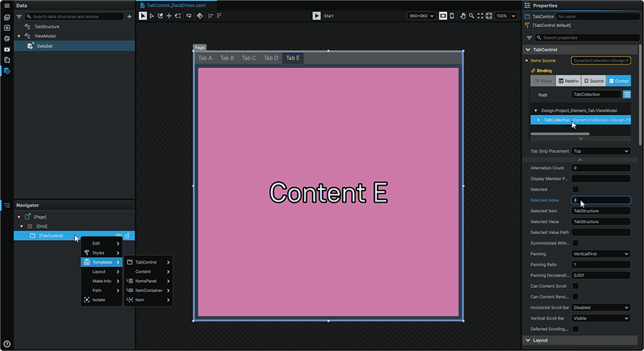
Task: Collapse the [Grid] node in Navigator
Action: click(21, 226)
